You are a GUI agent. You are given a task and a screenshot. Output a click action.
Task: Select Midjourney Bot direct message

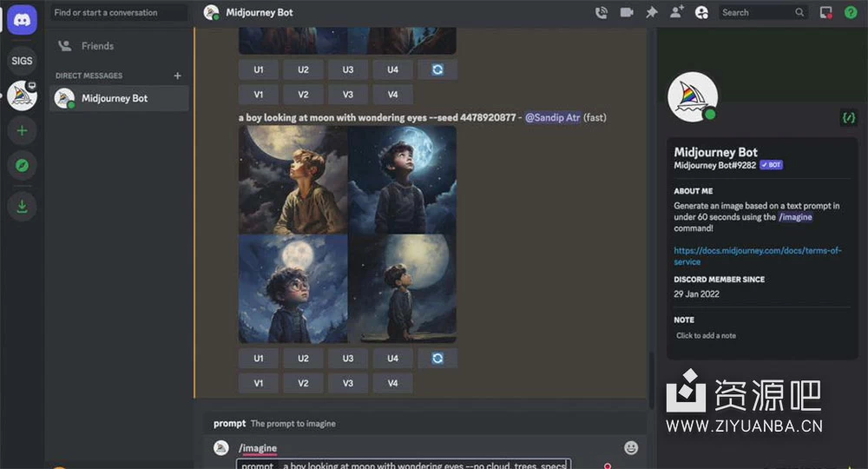(x=118, y=98)
